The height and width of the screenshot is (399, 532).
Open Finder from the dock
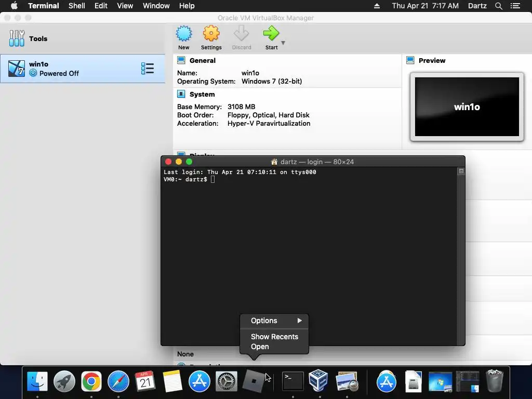(37, 381)
